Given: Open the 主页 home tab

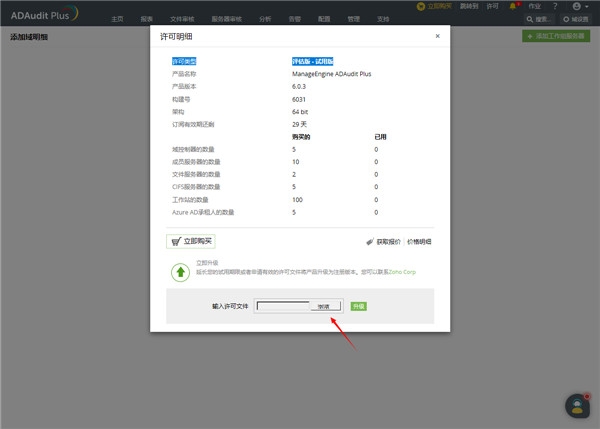Looking at the screenshot, I should coord(117,19).
